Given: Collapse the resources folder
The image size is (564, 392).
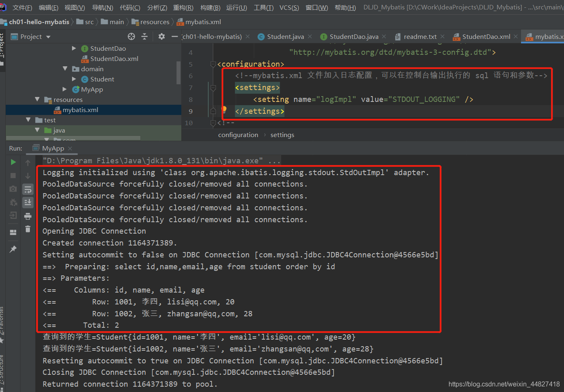Looking at the screenshot, I should tap(37, 99).
